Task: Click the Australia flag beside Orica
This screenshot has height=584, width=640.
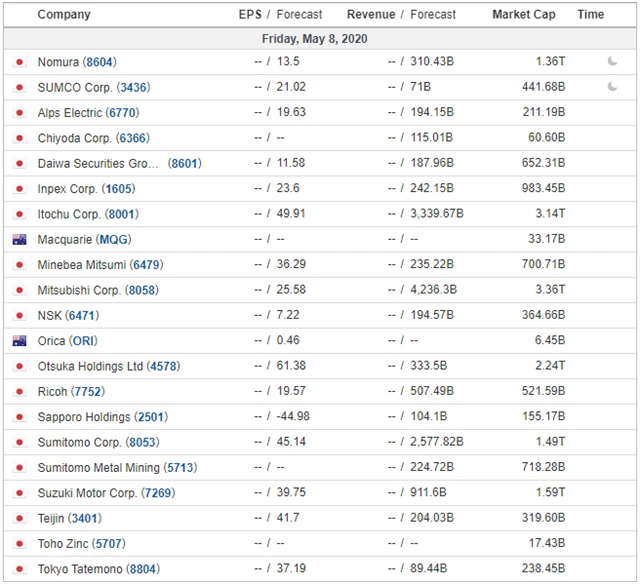Action: [x=18, y=341]
